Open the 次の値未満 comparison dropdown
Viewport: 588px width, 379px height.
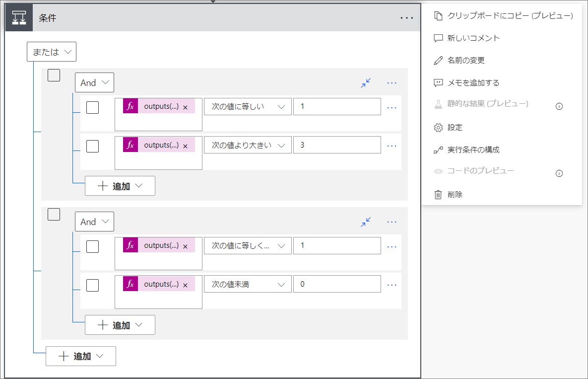(x=248, y=284)
